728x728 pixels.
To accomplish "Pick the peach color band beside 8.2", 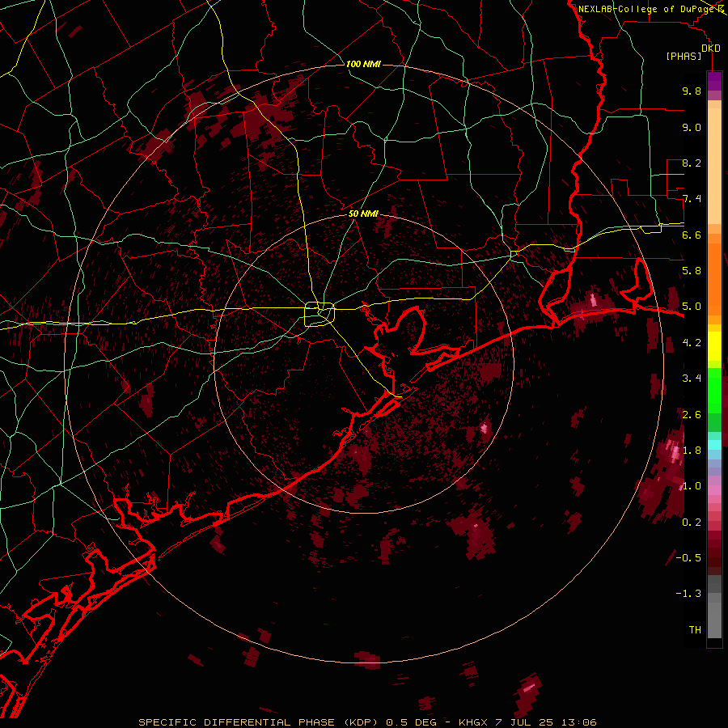I will pos(714,166).
